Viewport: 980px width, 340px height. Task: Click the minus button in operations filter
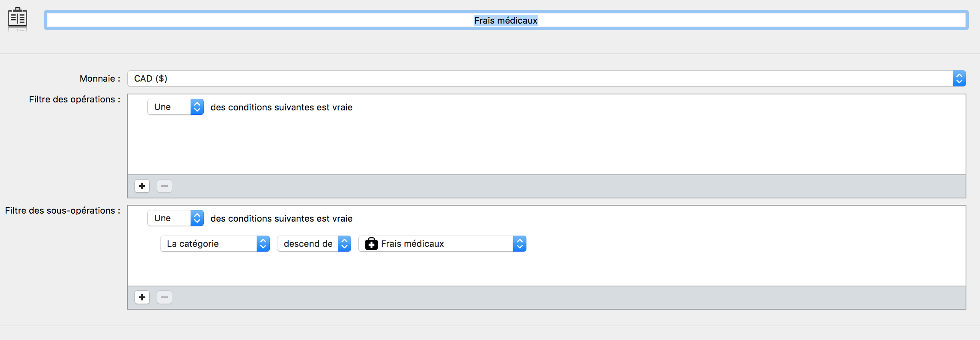(x=165, y=186)
